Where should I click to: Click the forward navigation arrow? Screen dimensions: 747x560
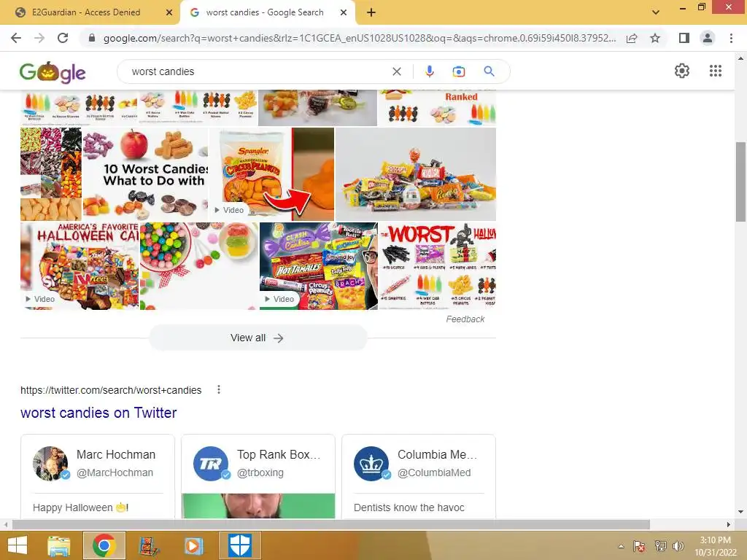[x=39, y=38]
